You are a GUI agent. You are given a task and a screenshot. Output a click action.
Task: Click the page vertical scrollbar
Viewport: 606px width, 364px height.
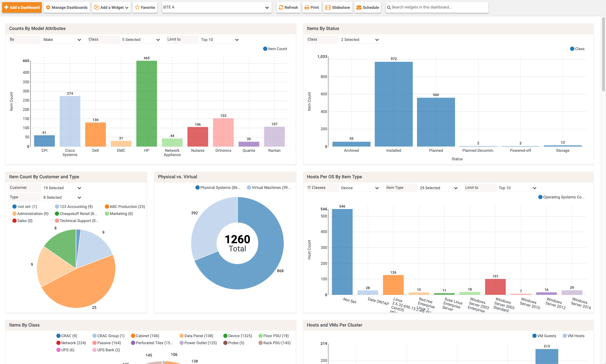click(604, 54)
